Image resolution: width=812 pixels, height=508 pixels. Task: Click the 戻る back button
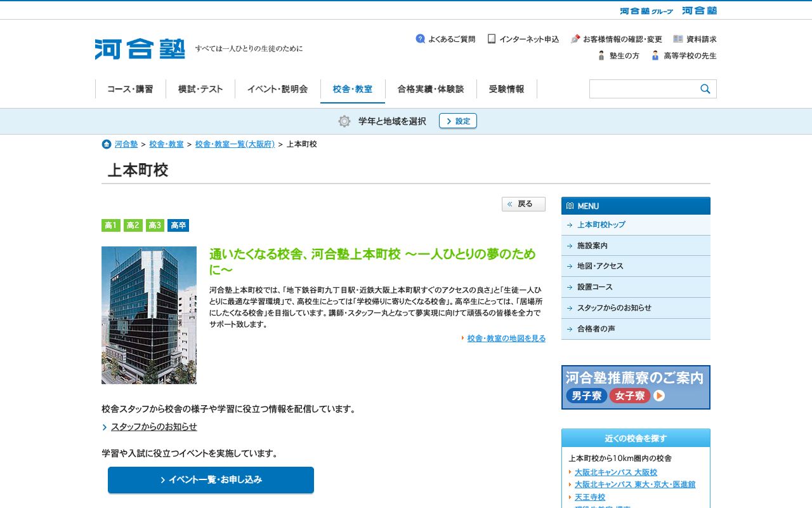coord(523,204)
